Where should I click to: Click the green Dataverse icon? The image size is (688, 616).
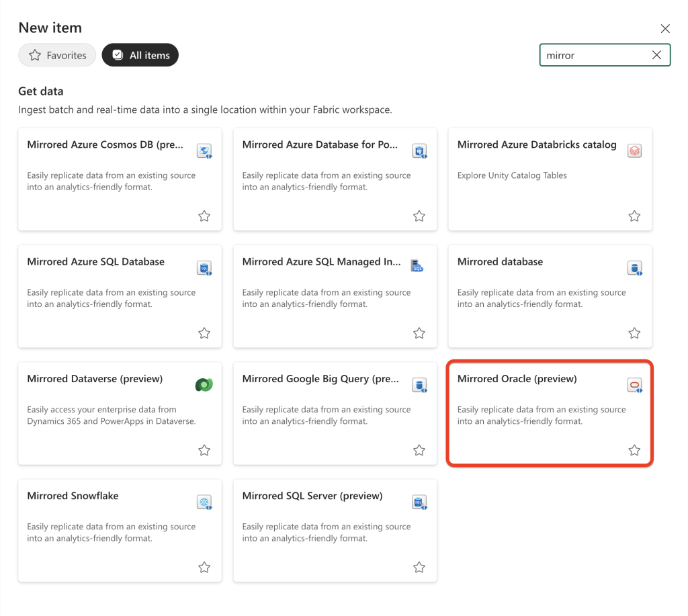pyautogui.click(x=204, y=384)
